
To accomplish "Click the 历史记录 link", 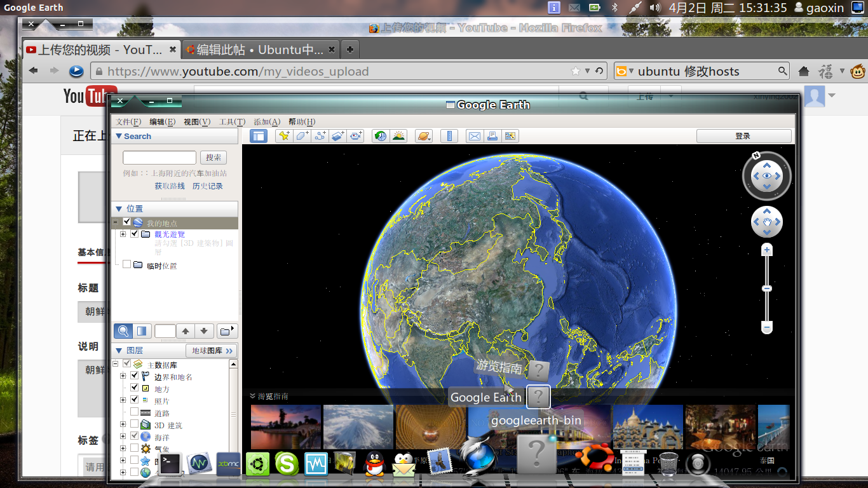I will pyautogui.click(x=208, y=186).
